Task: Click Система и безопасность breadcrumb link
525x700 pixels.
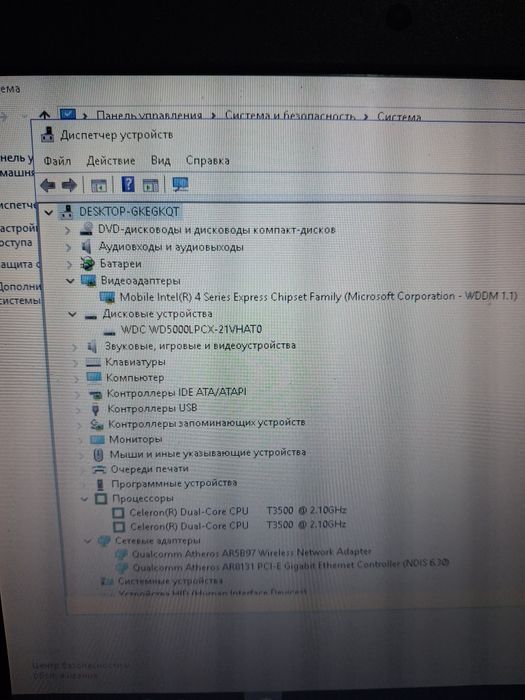Action: pyautogui.click(x=290, y=116)
